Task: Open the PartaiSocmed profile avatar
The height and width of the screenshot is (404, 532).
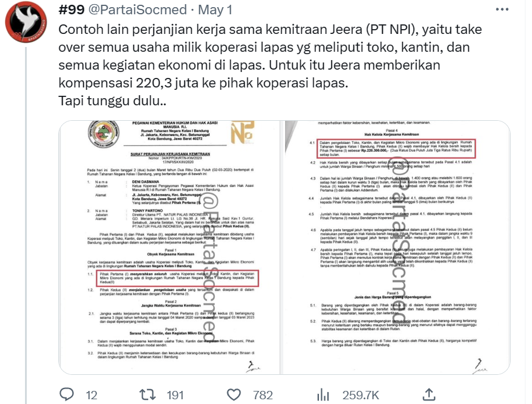Action: click(x=26, y=22)
